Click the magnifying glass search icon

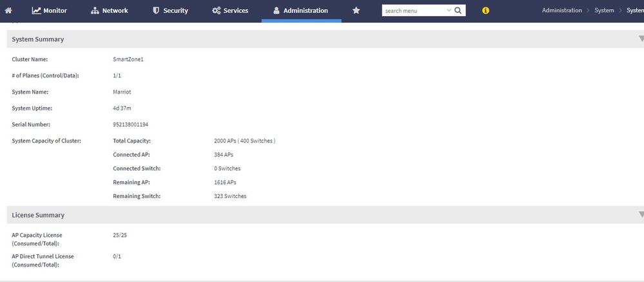pos(458,11)
